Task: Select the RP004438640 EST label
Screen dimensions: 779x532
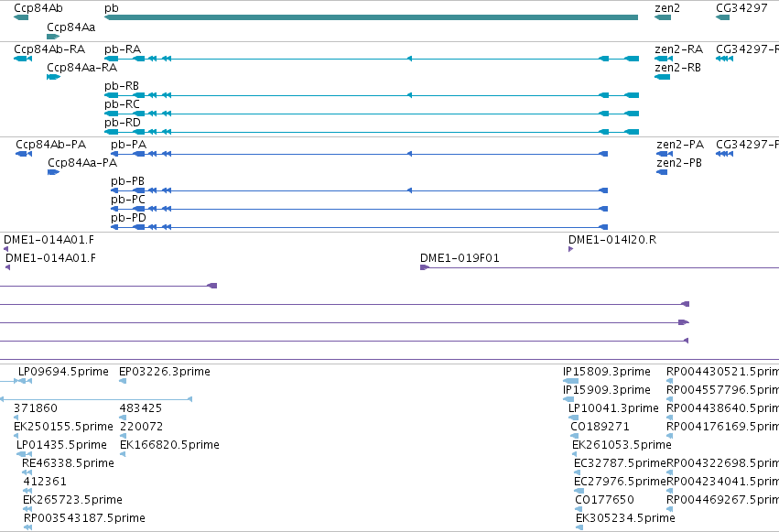Action: click(x=722, y=408)
